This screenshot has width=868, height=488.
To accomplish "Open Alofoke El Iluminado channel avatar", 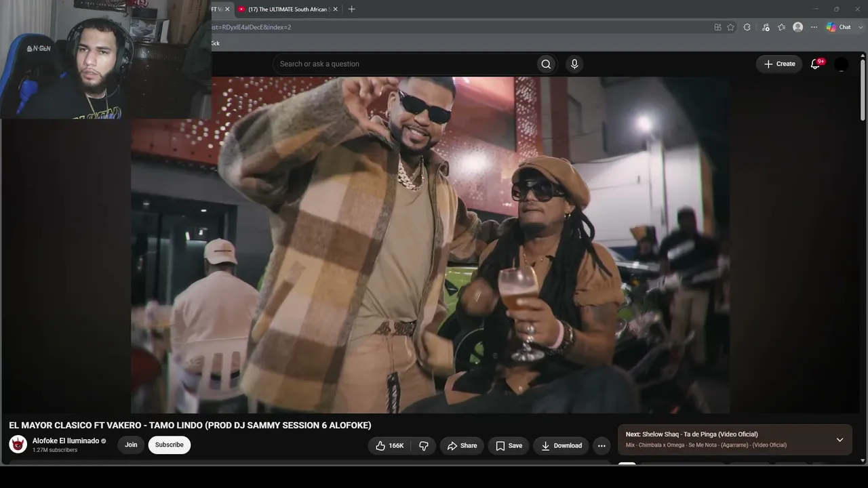I will [x=18, y=445].
